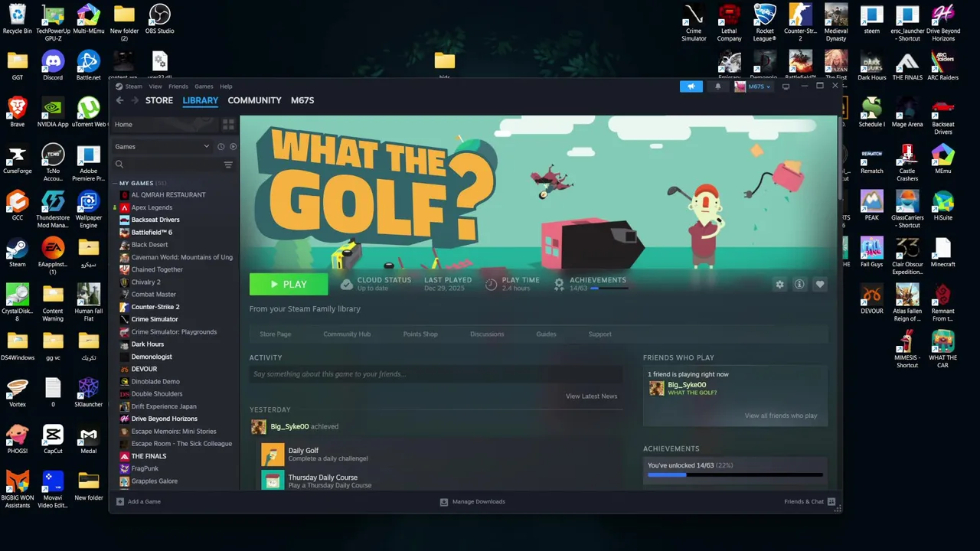Viewport: 980px width, 551px height.
Task: Open Fall Guys desktop shortcut
Action: pyautogui.click(x=871, y=252)
